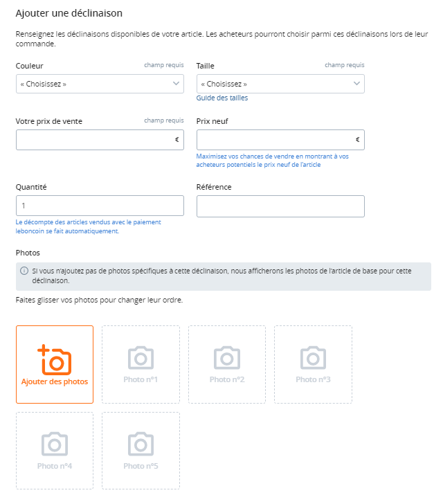Expand Couleur list via its chevron arrow

click(x=176, y=84)
